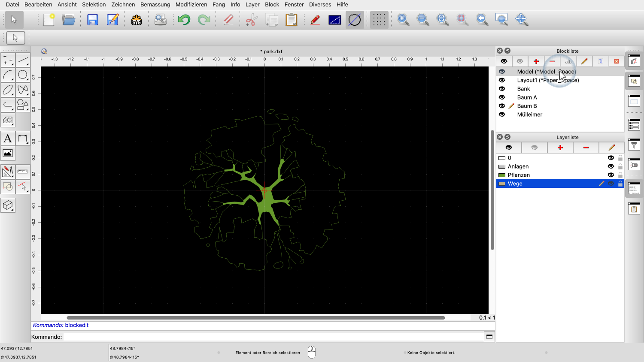The height and width of the screenshot is (362, 644).
Task: Click the Undo arrow icon
Action: [184, 20]
